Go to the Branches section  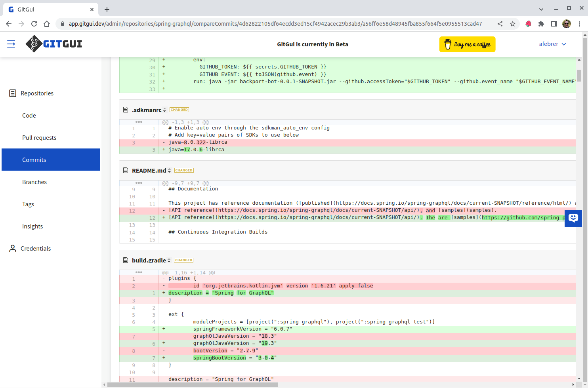point(34,182)
